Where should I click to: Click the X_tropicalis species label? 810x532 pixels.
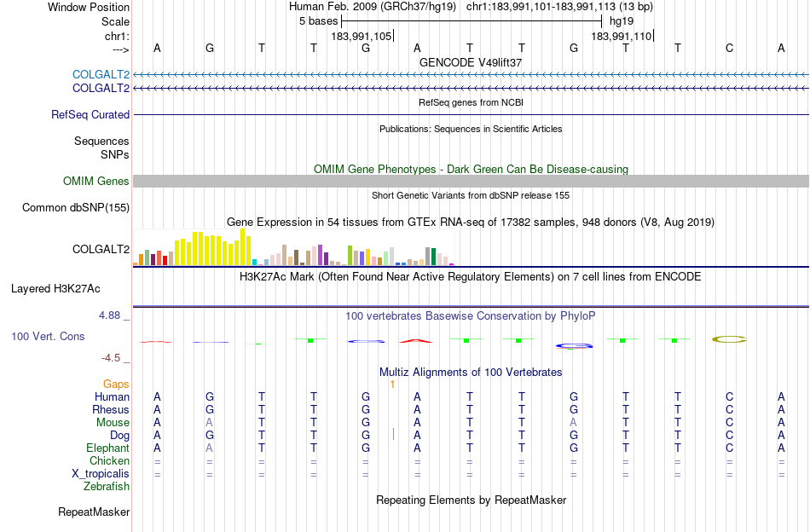click(x=101, y=474)
